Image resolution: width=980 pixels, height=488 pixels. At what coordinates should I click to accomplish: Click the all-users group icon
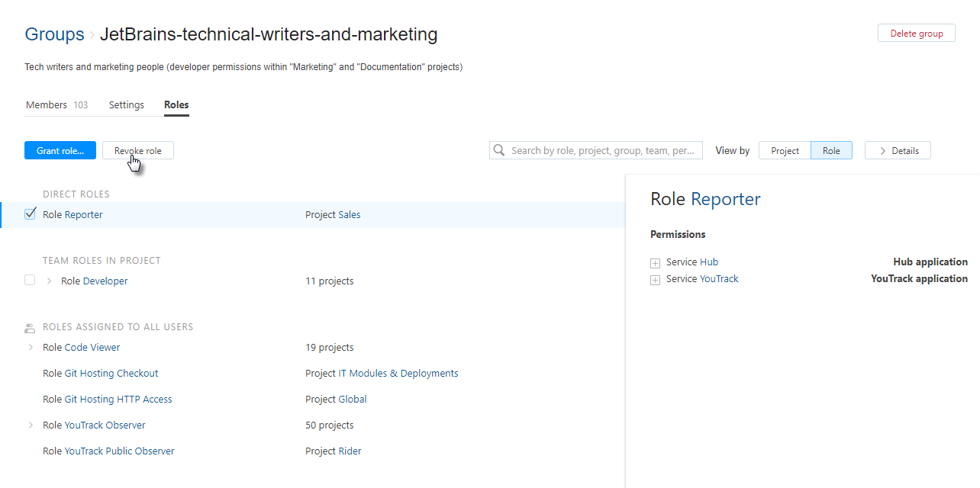tap(30, 328)
